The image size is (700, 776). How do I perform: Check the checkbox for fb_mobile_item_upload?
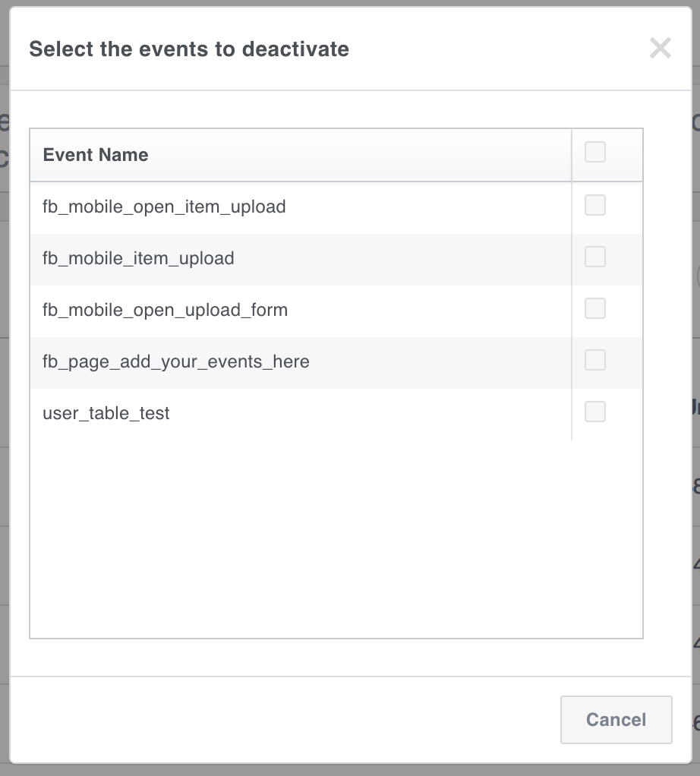pyautogui.click(x=594, y=257)
